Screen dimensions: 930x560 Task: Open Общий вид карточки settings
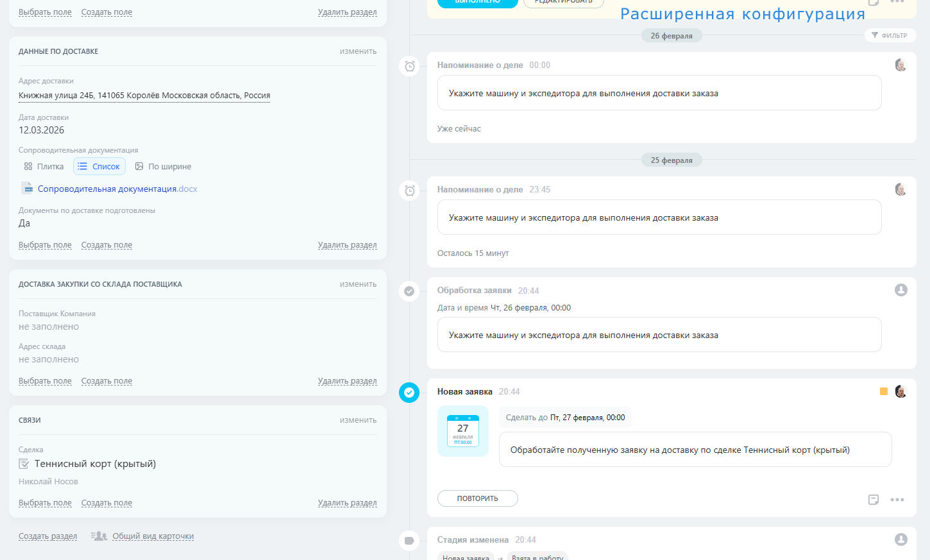[153, 536]
